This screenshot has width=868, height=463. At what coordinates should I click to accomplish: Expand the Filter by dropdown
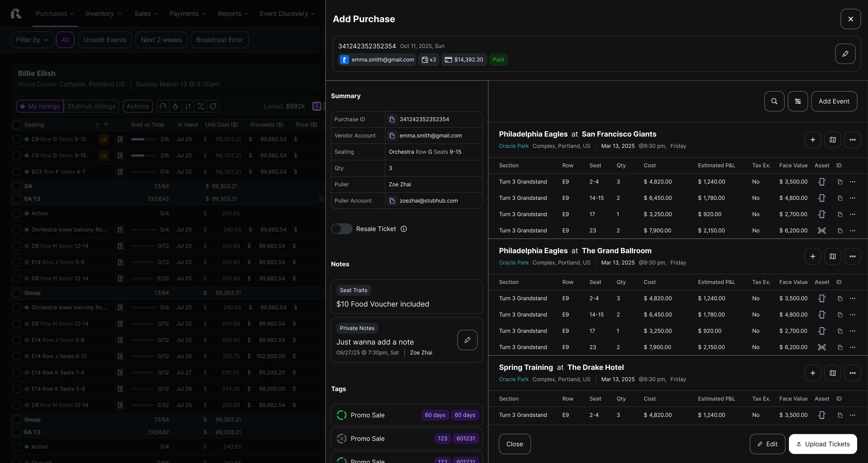[32, 40]
